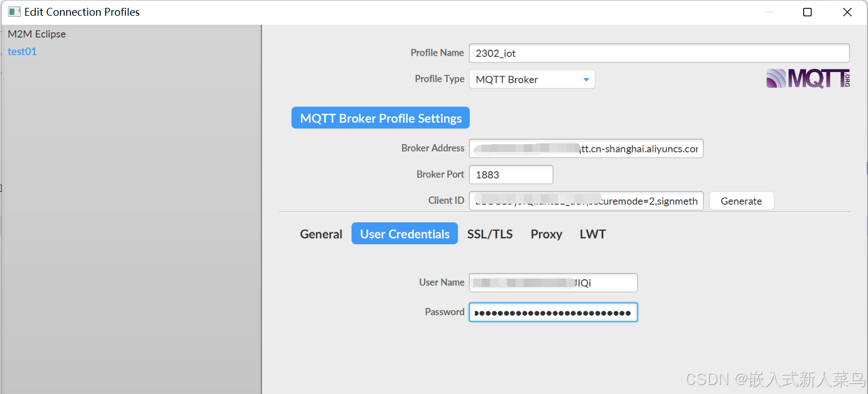Open the Proxy tab
Image resolution: width=868 pixels, height=394 pixels.
tap(545, 234)
